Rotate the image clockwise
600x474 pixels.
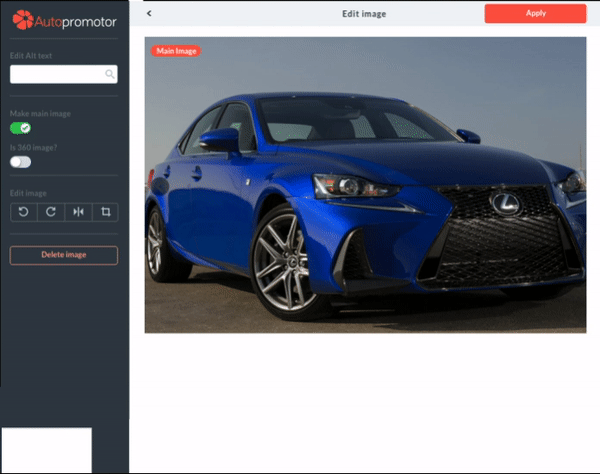[50, 212]
